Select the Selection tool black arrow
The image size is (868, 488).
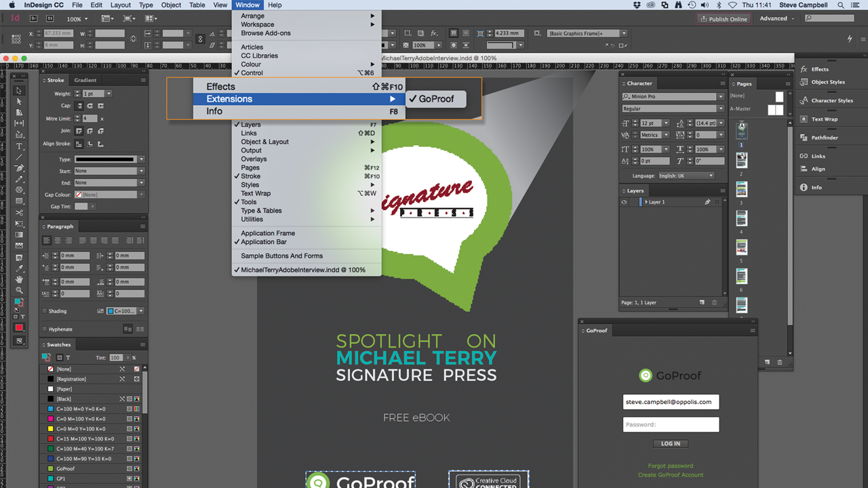coord(19,91)
